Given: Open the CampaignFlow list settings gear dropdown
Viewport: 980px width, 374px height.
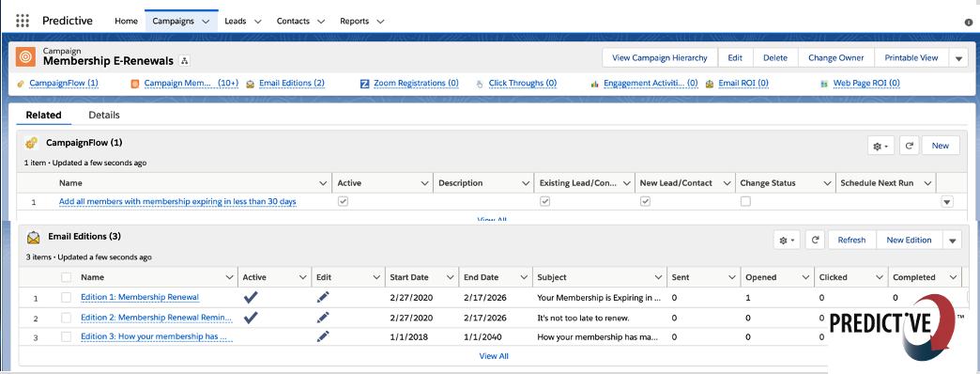Looking at the screenshot, I should tap(881, 146).
